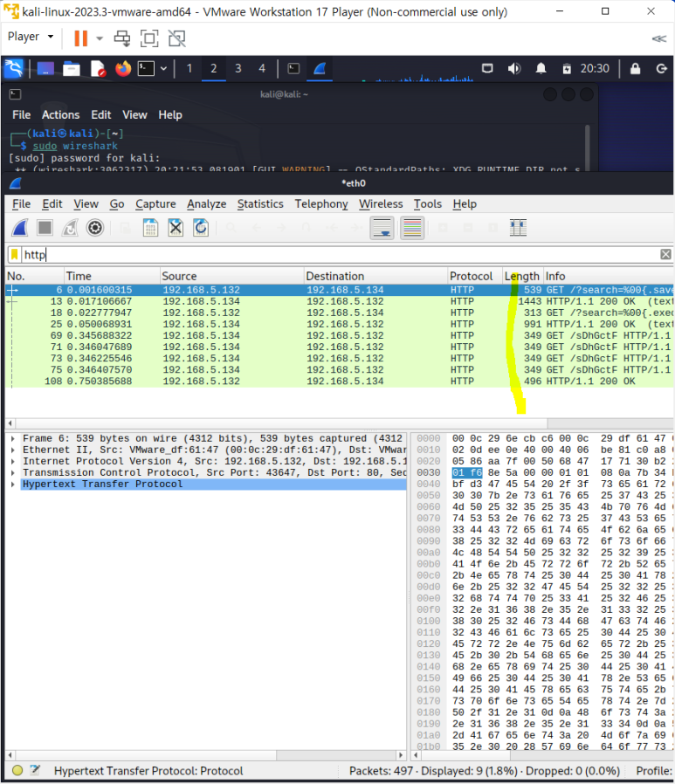675x784 pixels.
Task: Switch to workspace 4
Action: tap(262, 68)
